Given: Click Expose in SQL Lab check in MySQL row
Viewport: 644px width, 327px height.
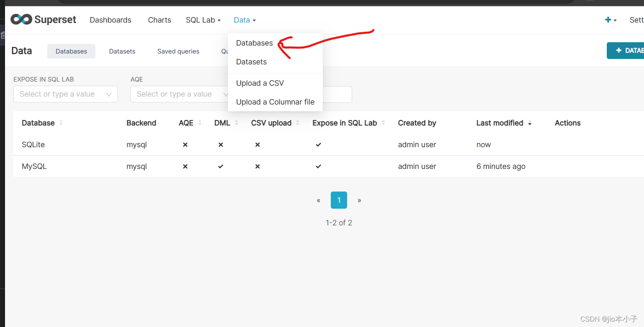Looking at the screenshot, I should (x=319, y=166).
